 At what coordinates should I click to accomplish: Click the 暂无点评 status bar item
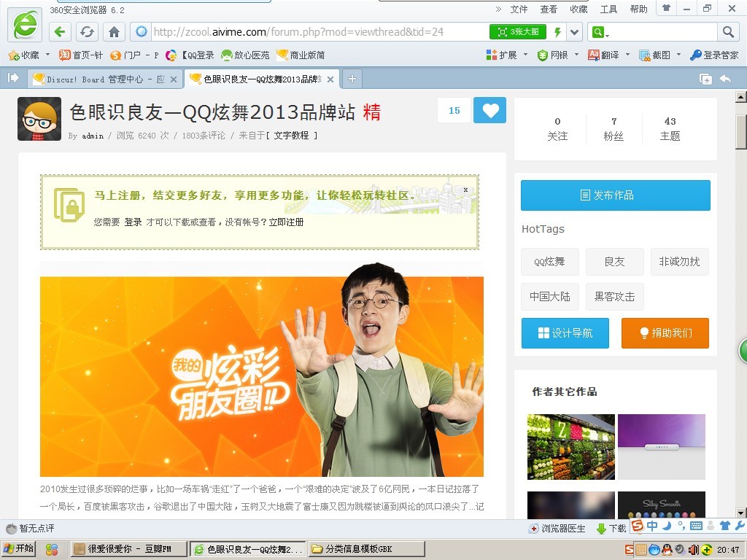click(30, 528)
